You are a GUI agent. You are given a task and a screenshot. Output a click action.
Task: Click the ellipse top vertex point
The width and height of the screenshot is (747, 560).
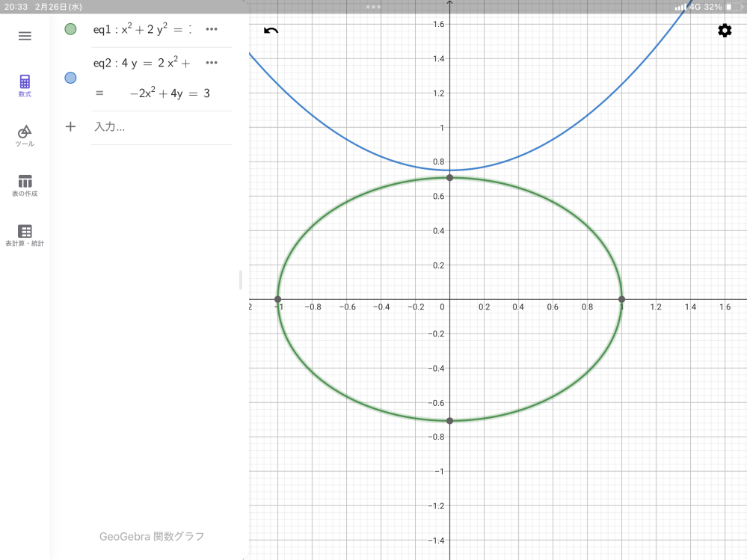point(449,177)
